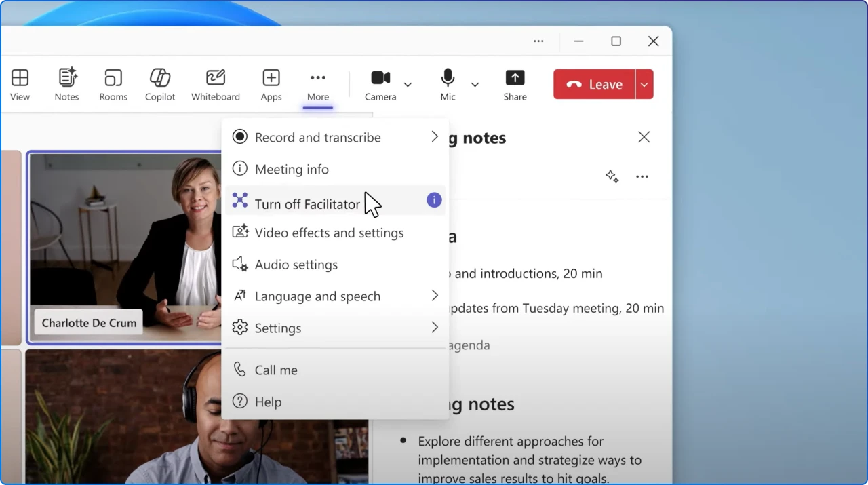Open the Whiteboard

216,85
